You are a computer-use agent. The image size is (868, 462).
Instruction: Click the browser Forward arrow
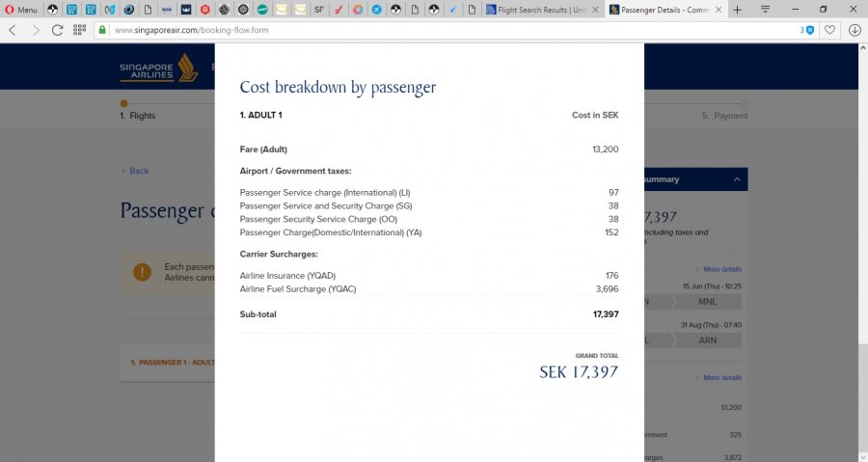[36, 30]
